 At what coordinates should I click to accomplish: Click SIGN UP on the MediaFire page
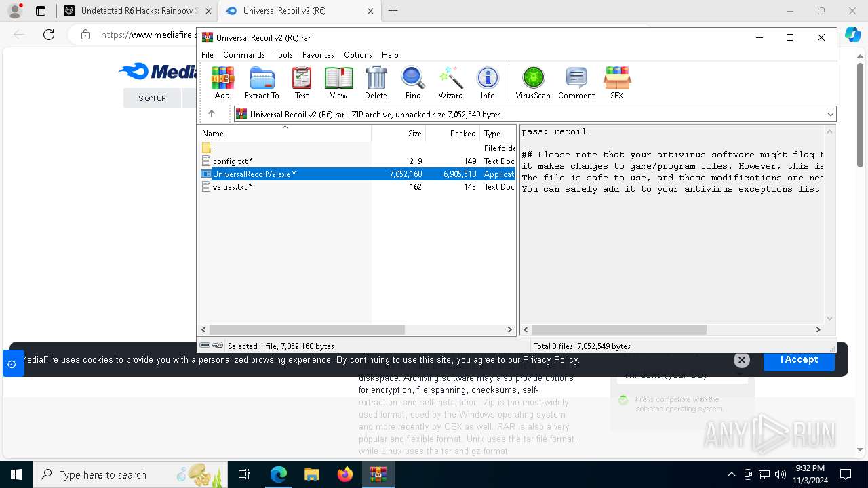(x=152, y=98)
